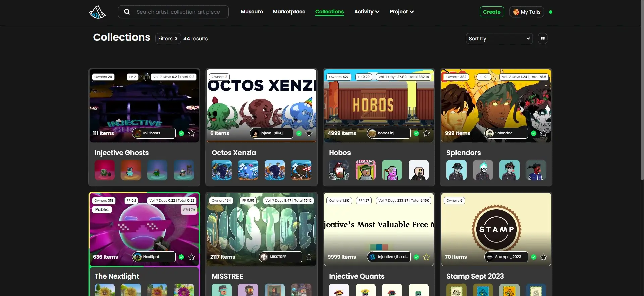Click the InjGhosts creator avatar
The image size is (644, 296).
point(138,133)
